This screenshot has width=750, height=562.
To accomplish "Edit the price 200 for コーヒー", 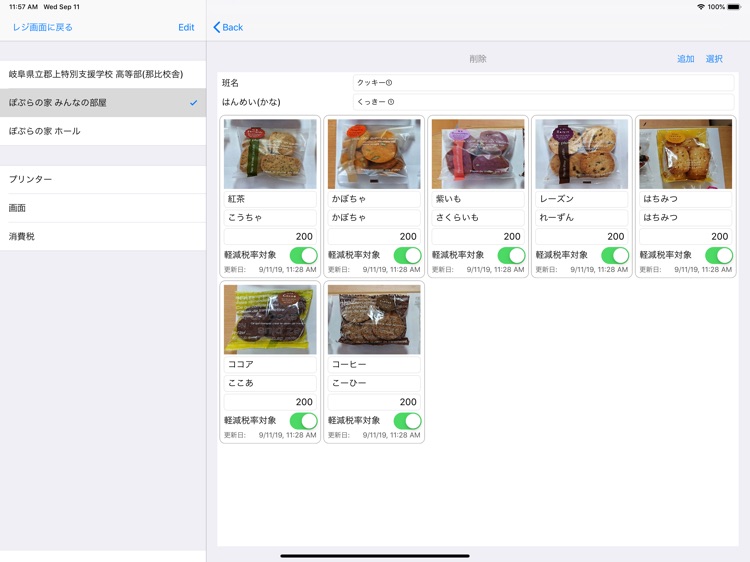I will pyautogui.click(x=374, y=402).
